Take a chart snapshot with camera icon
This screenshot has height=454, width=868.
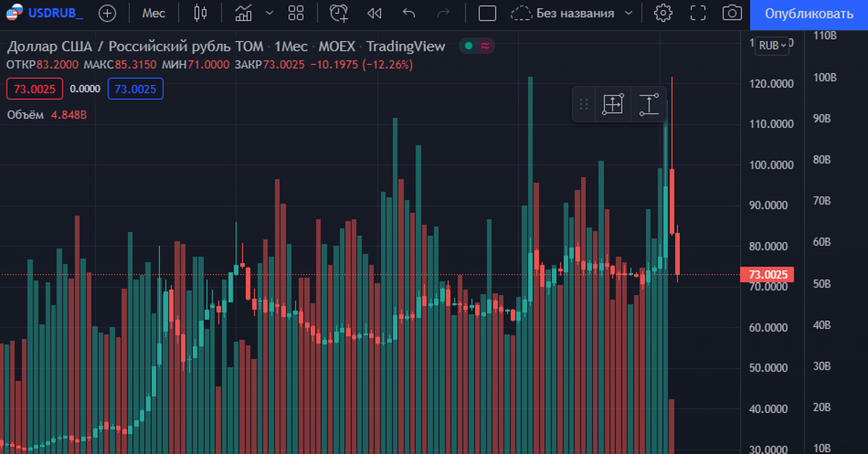click(732, 13)
